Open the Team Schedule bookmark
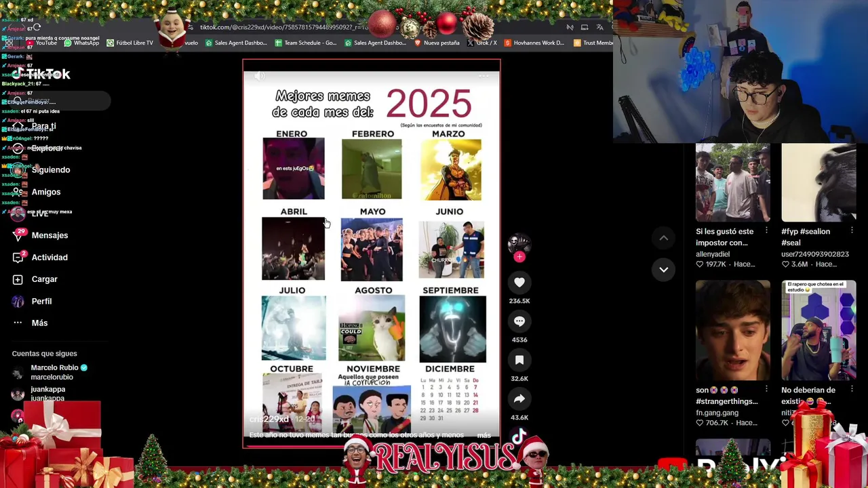Screen dimensions: 868x488 (305, 43)
